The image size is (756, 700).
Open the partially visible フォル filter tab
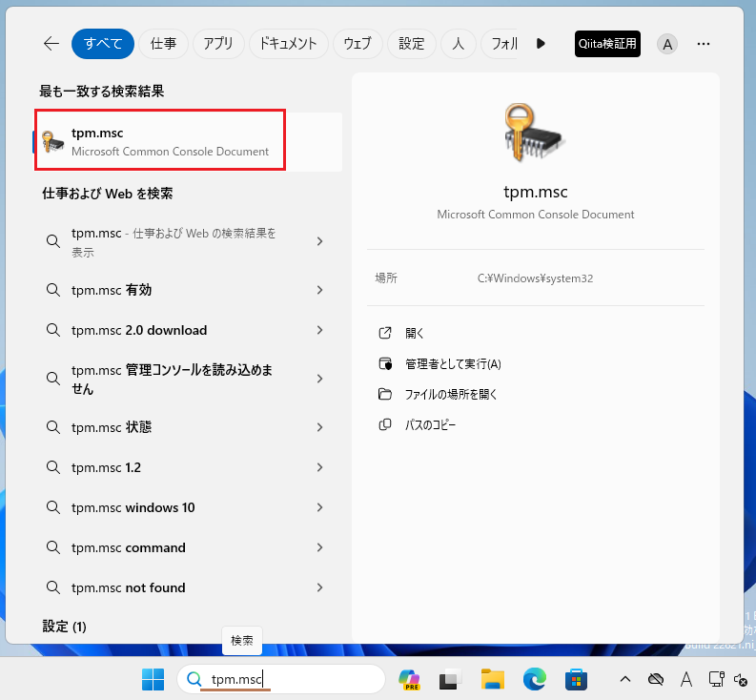click(500, 44)
